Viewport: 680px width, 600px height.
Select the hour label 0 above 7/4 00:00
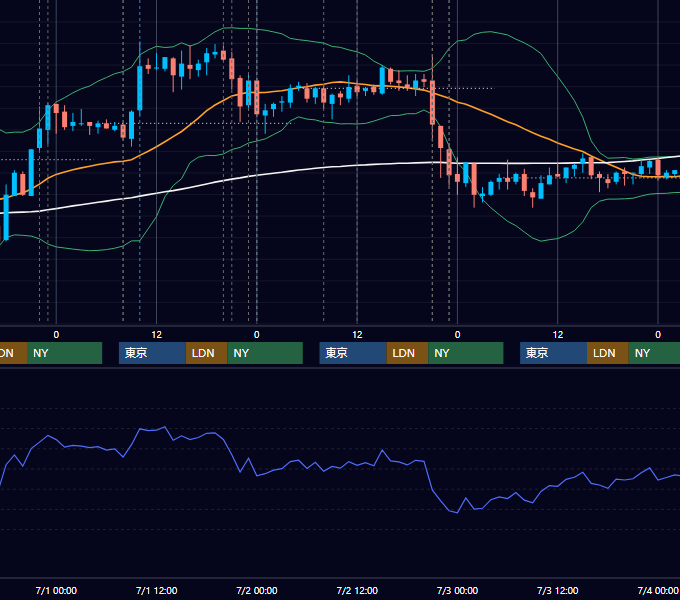point(658,335)
